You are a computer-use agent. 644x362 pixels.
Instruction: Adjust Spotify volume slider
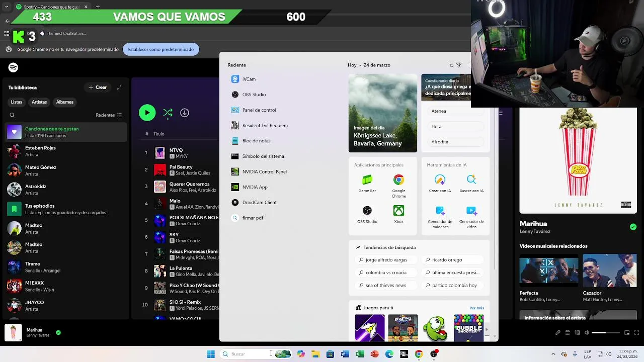coord(605,332)
